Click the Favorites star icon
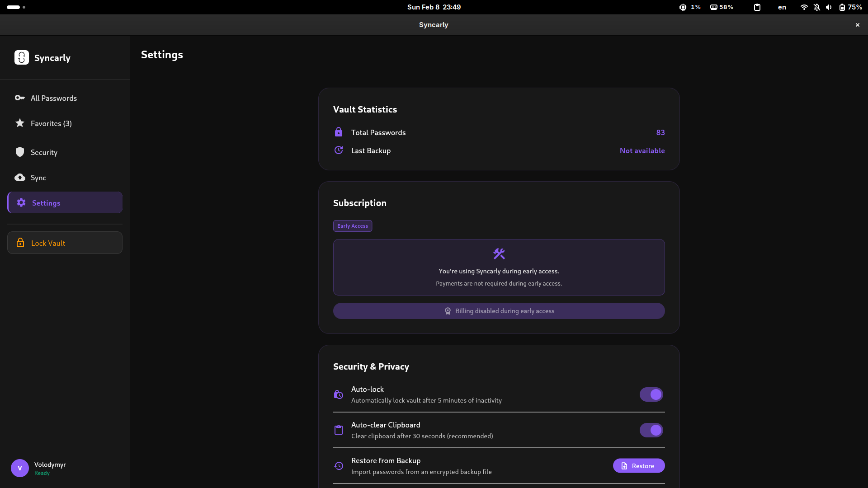This screenshot has width=868, height=488. [19, 122]
